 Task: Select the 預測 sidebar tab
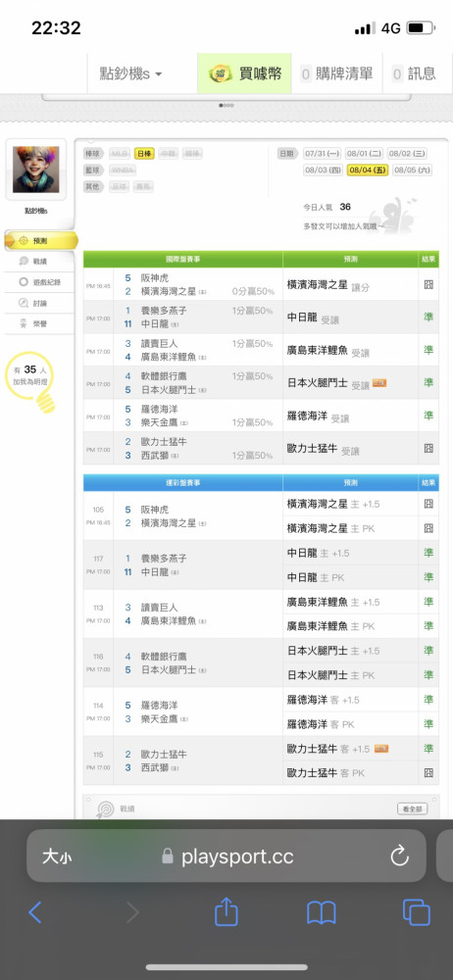click(x=40, y=241)
